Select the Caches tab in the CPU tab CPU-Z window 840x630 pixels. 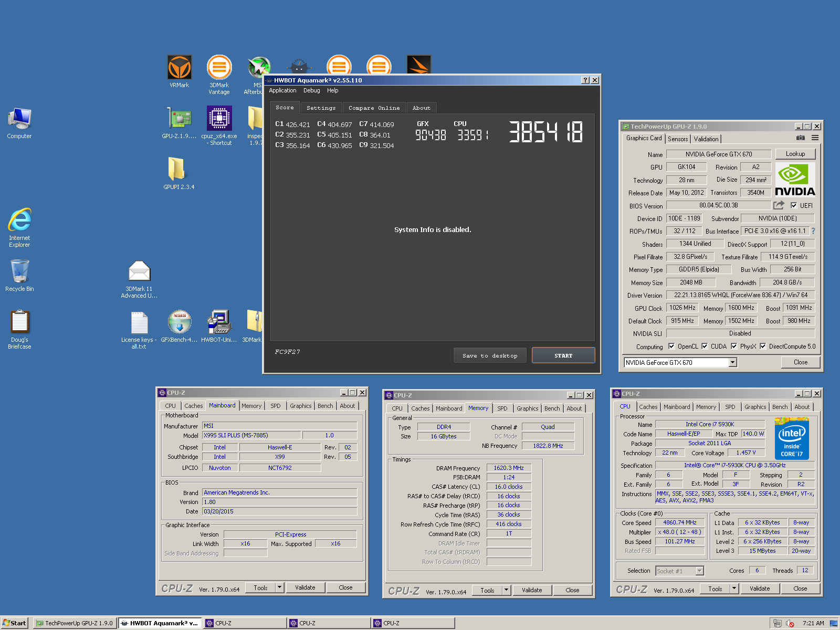[648, 407]
